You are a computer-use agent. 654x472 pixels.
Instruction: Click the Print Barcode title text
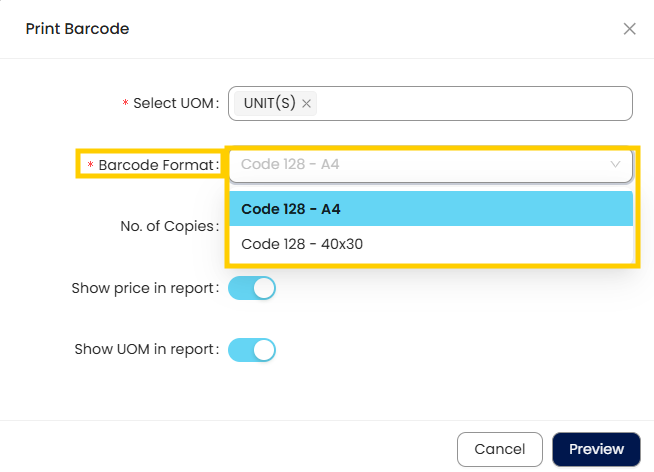point(77,29)
